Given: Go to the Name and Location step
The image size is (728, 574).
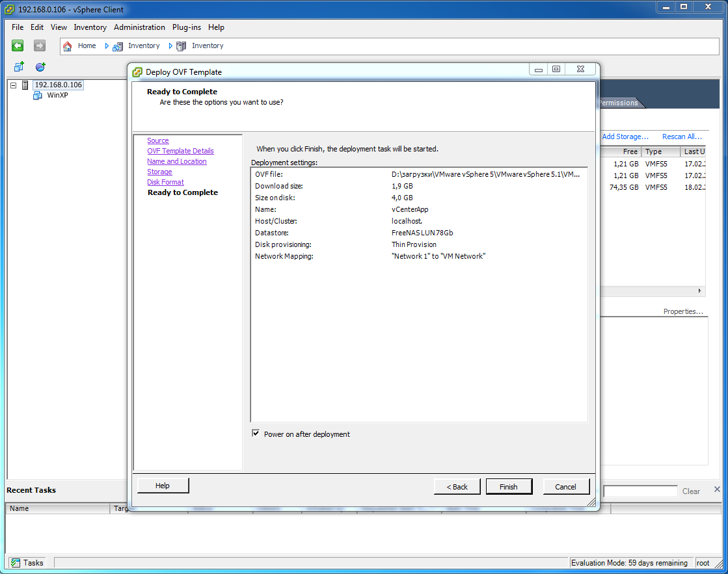Looking at the screenshot, I should pos(177,161).
